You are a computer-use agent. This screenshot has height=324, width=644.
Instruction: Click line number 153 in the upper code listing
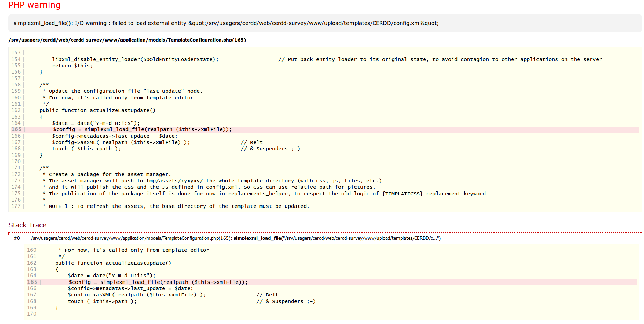[x=16, y=53]
